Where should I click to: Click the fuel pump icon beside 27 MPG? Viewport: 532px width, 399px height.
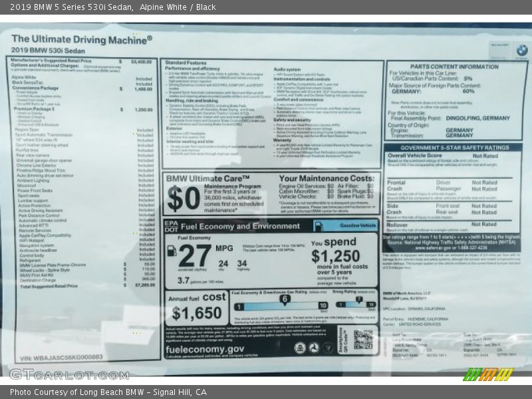coord(172,251)
